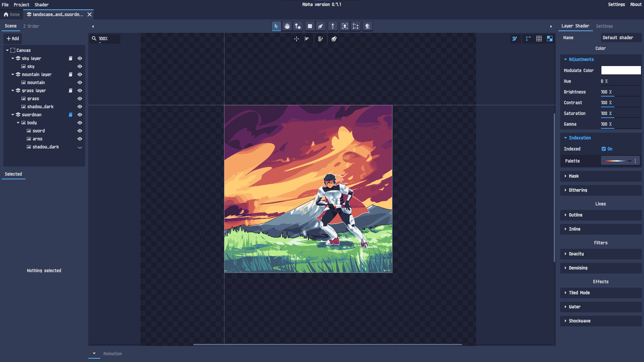Select the canvas resize arrows icon

tap(528, 39)
